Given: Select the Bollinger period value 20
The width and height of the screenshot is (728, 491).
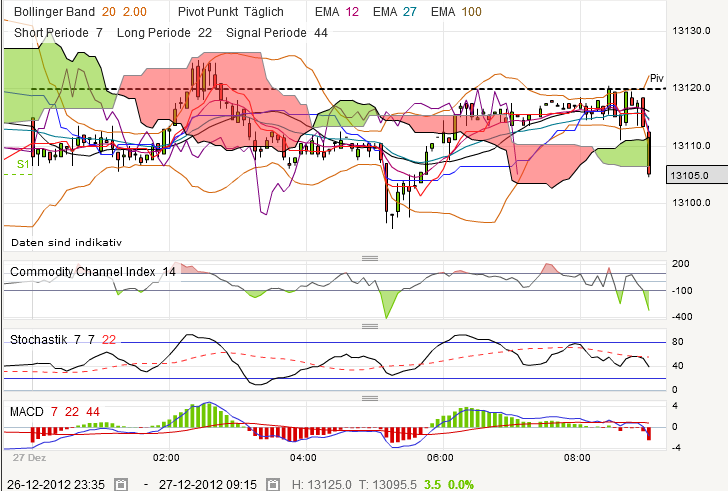Looking at the screenshot, I should coord(109,12).
